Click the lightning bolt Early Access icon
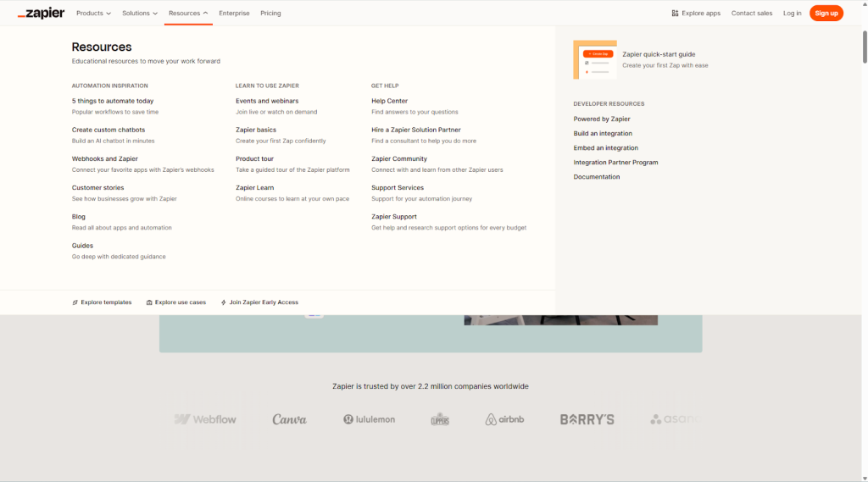The width and height of the screenshot is (868, 482). [223, 302]
